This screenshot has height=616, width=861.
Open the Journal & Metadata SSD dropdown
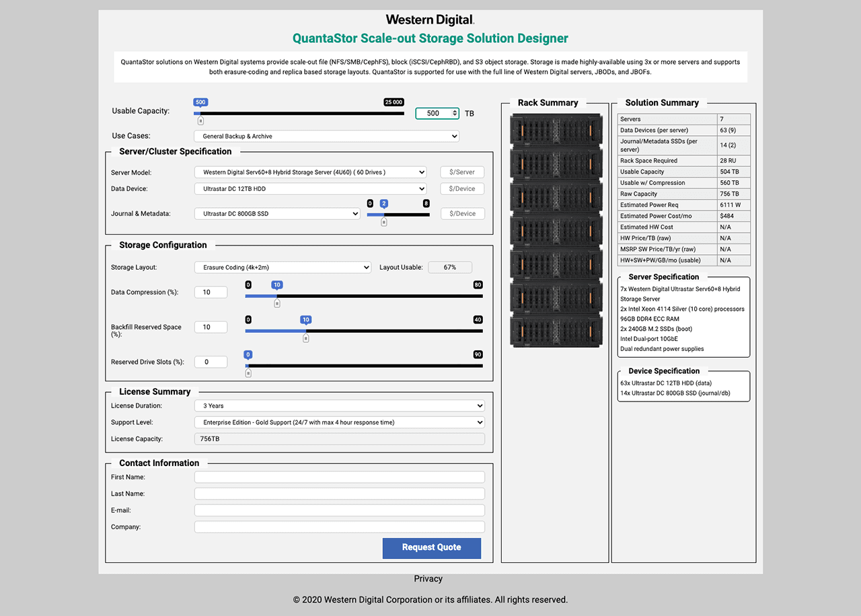(277, 214)
